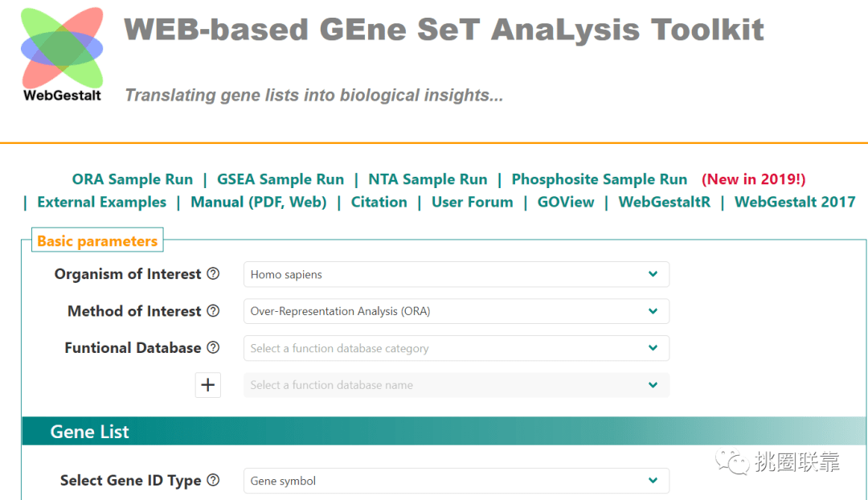The height and width of the screenshot is (500, 868).
Task: Open the GOView link
Action: (x=566, y=202)
